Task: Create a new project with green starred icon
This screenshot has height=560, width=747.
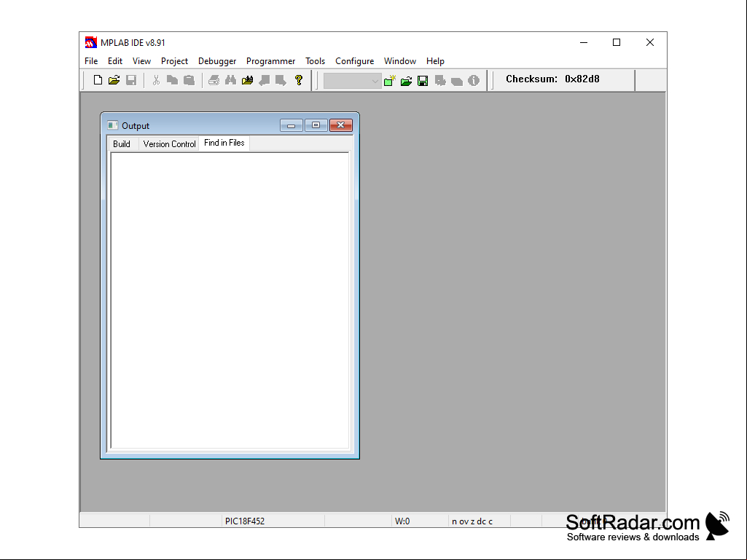Action: (x=390, y=81)
